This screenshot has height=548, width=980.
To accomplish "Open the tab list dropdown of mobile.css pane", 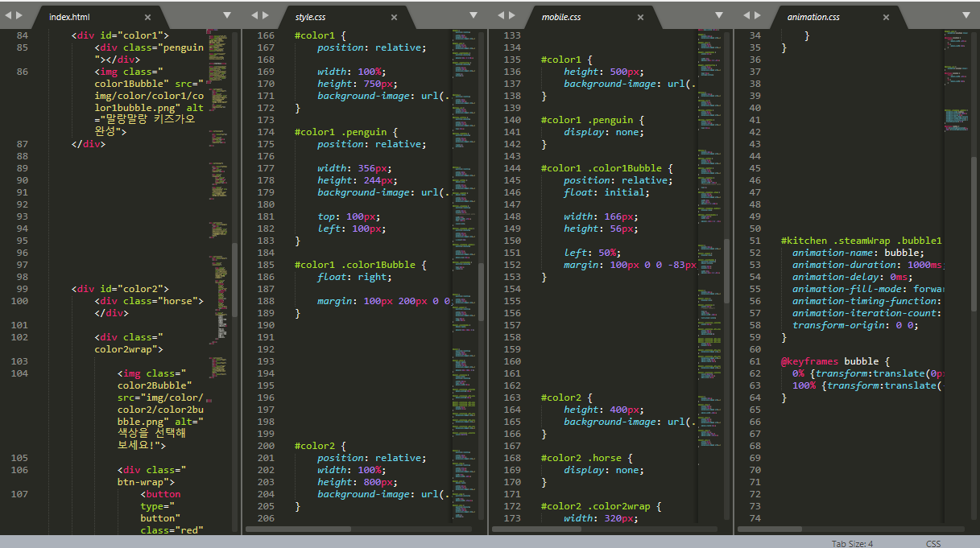I will pyautogui.click(x=719, y=15).
